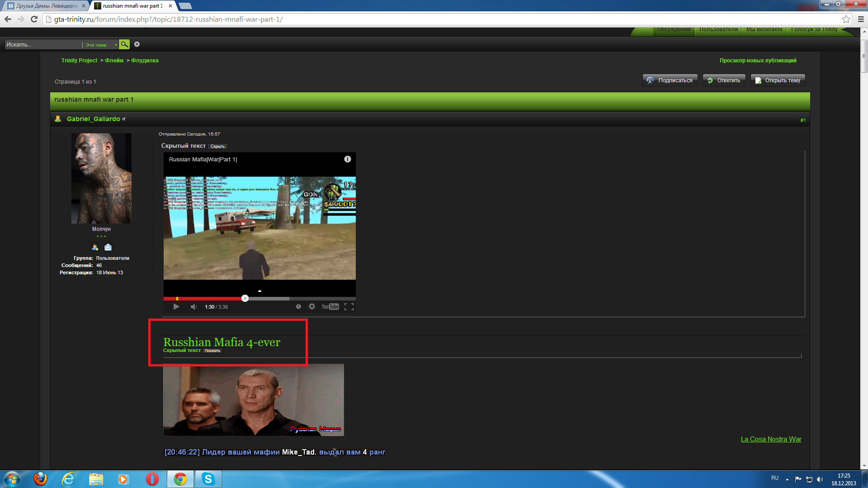Go to 'Флудилка' breadcrumb link
The height and width of the screenshot is (488, 868).
pyautogui.click(x=145, y=61)
